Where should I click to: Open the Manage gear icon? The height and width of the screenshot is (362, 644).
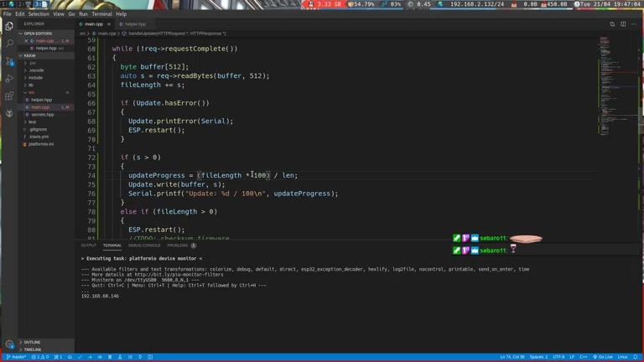[x=9, y=344]
